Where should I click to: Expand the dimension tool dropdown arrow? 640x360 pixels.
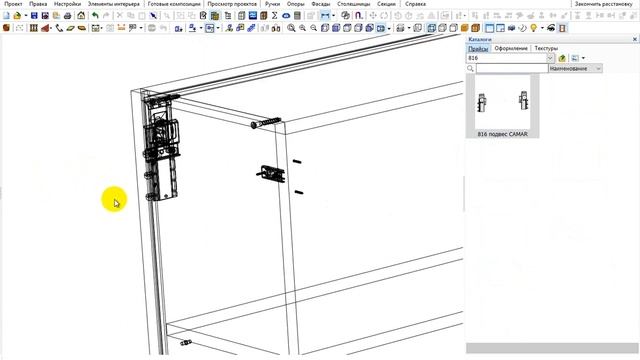(x=333, y=16)
